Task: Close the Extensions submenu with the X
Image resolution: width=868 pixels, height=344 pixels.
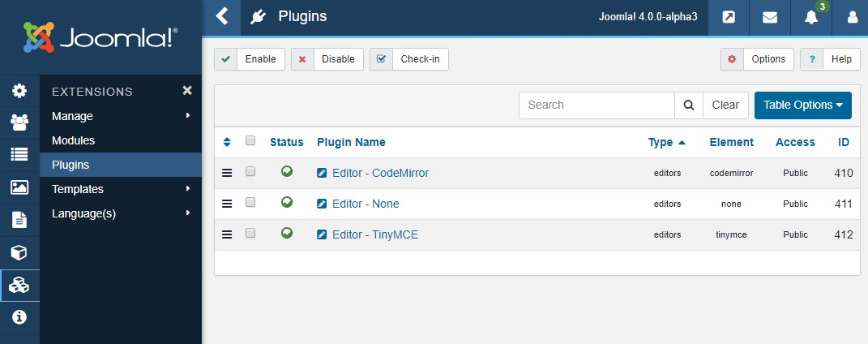Action: click(187, 90)
